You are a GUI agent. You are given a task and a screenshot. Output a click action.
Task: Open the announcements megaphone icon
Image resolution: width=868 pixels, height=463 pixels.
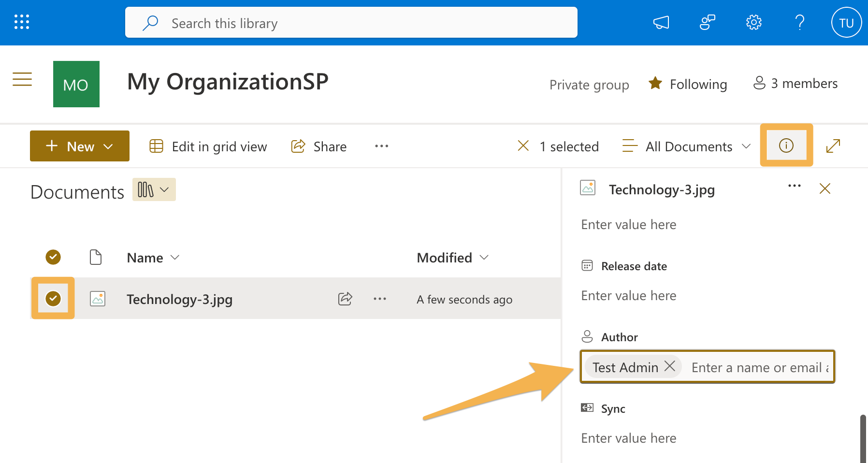click(x=661, y=22)
